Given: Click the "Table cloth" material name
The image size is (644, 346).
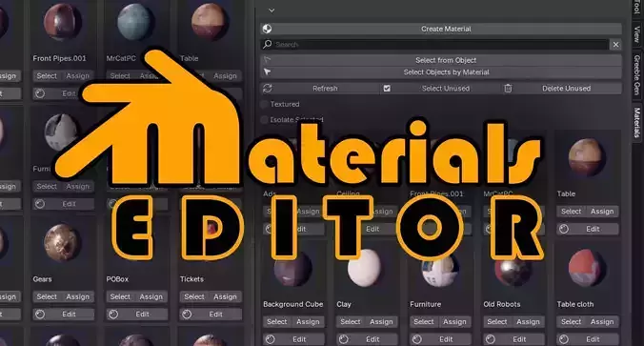Looking at the screenshot, I should (x=575, y=304).
